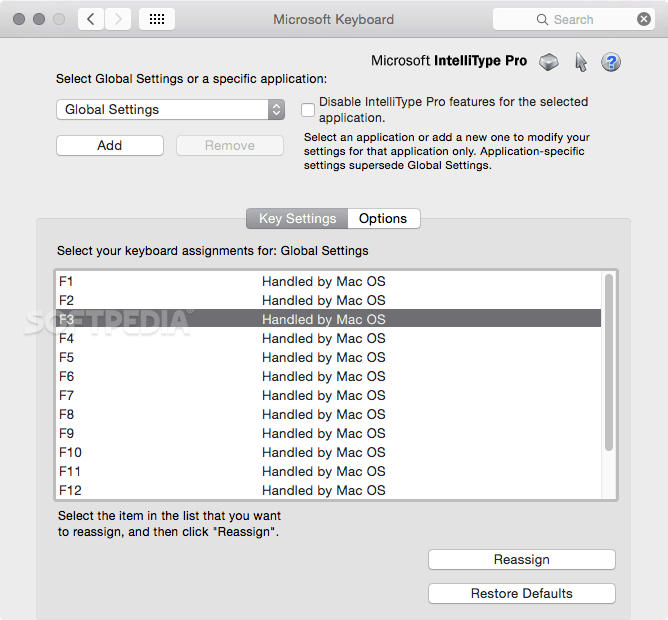Click the key list vertical scrollbar
The height and width of the screenshot is (620, 668).
pyautogui.click(x=609, y=362)
